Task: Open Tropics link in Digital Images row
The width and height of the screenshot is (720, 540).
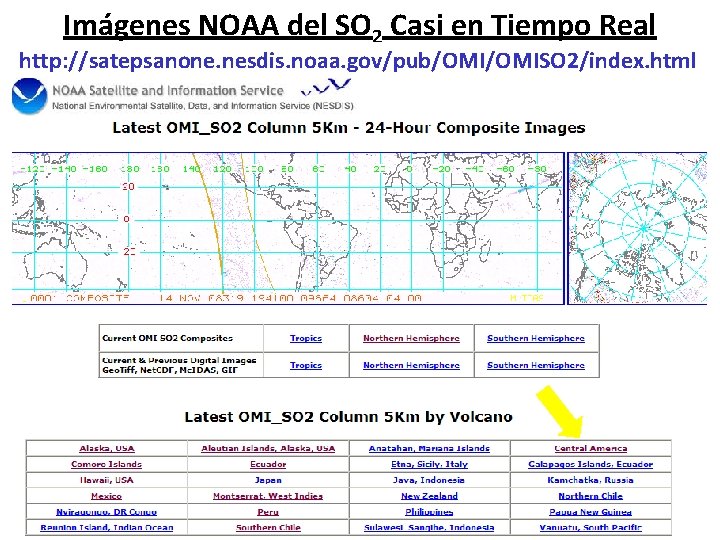Action: coord(306,366)
